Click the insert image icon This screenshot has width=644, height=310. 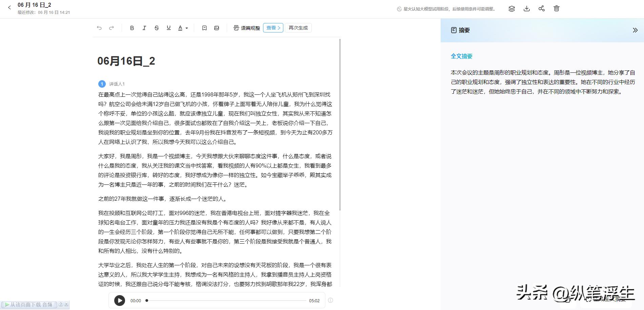217,28
